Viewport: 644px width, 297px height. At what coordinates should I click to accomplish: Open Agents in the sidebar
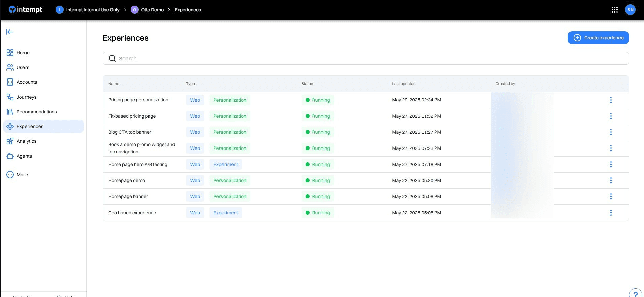click(24, 156)
